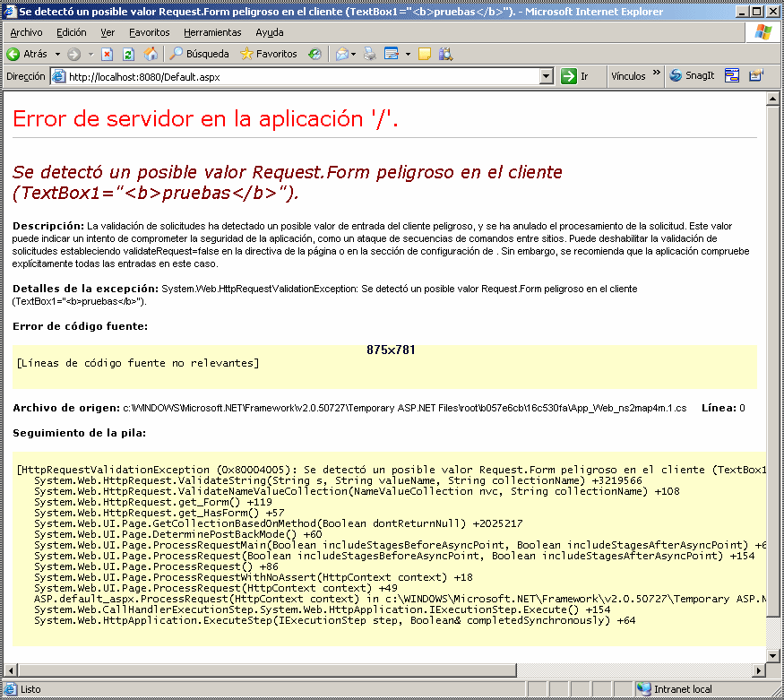Click horizontal scrollbar left arrow
784x700 pixels.
10,670
